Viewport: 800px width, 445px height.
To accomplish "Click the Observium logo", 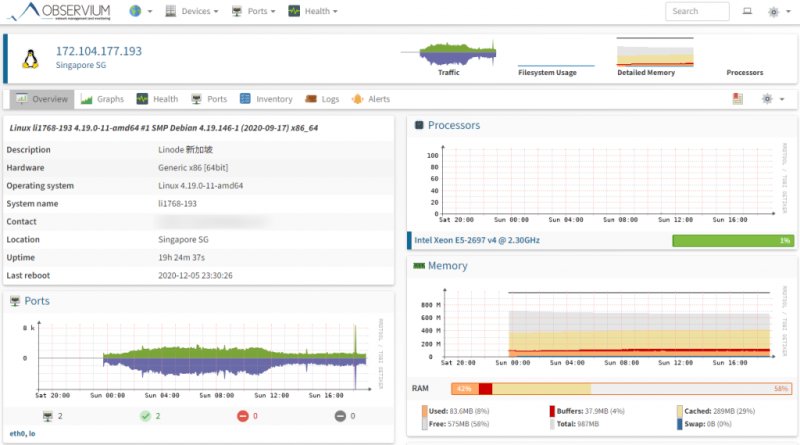I will [59, 11].
